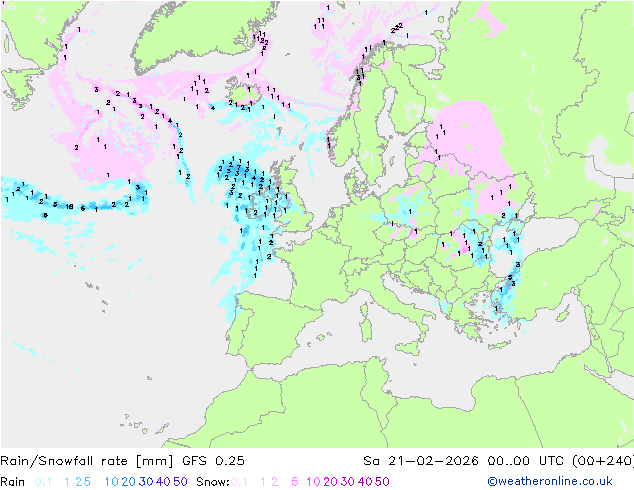Click the 'Rain' legend label
This screenshot has height=490, width=634.
[x=13, y=482]
